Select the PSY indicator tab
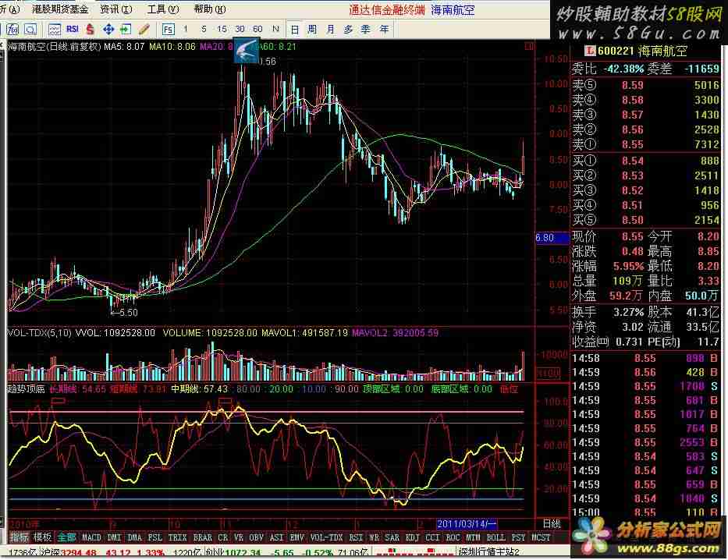The width and height of the screenshot is (728, 560). click(518, 537)
